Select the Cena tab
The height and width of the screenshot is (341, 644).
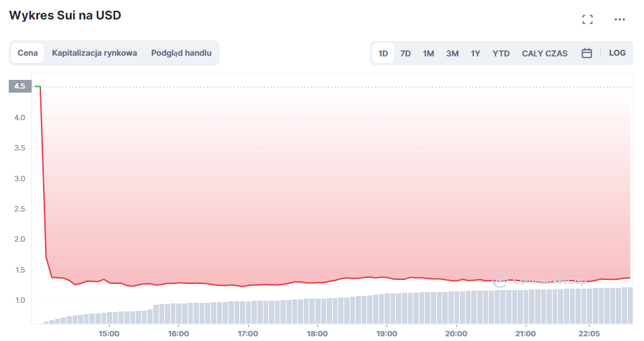[28, 53]
